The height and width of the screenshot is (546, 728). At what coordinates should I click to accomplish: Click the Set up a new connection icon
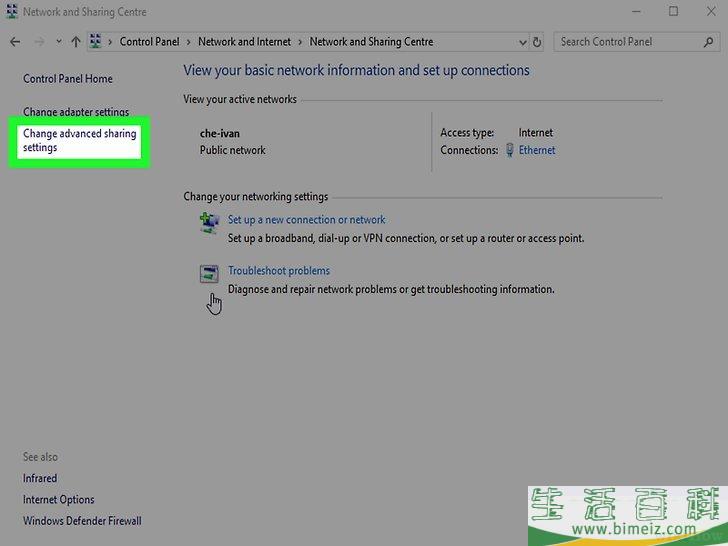210,223
